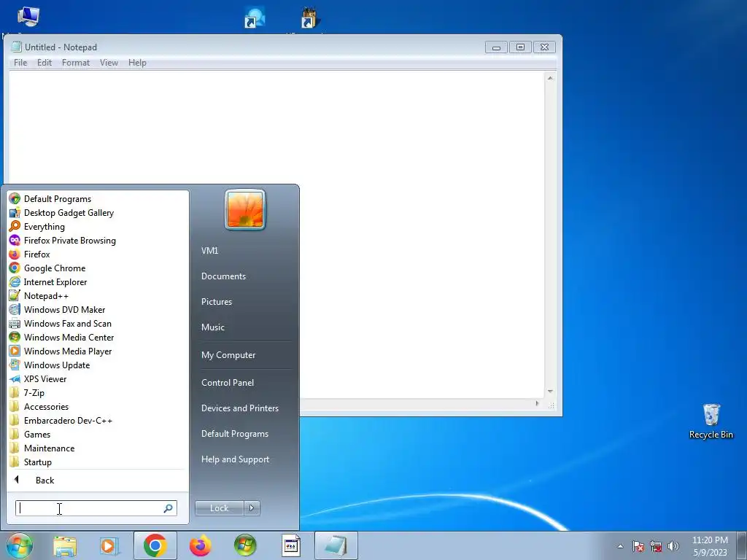The image size is (747, 560).
Task: Click the Start menu search box
Action: pyautogui.click(x=96, y=508)
